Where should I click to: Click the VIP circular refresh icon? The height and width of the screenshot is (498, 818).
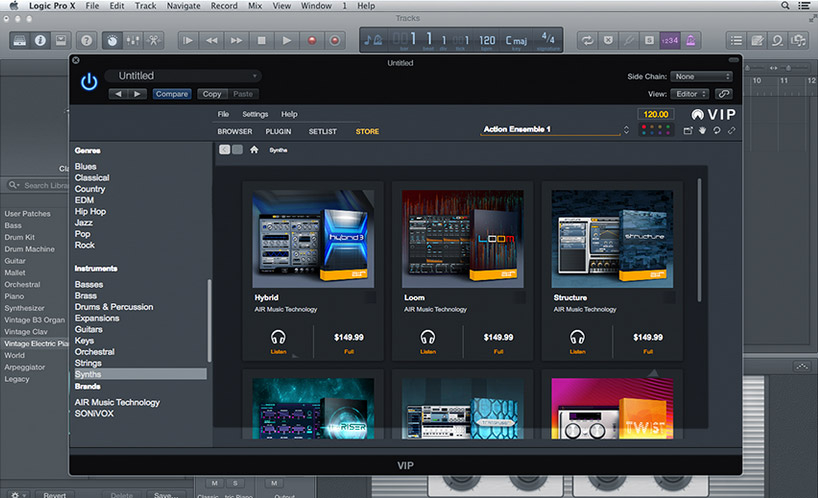click(717, 130)
